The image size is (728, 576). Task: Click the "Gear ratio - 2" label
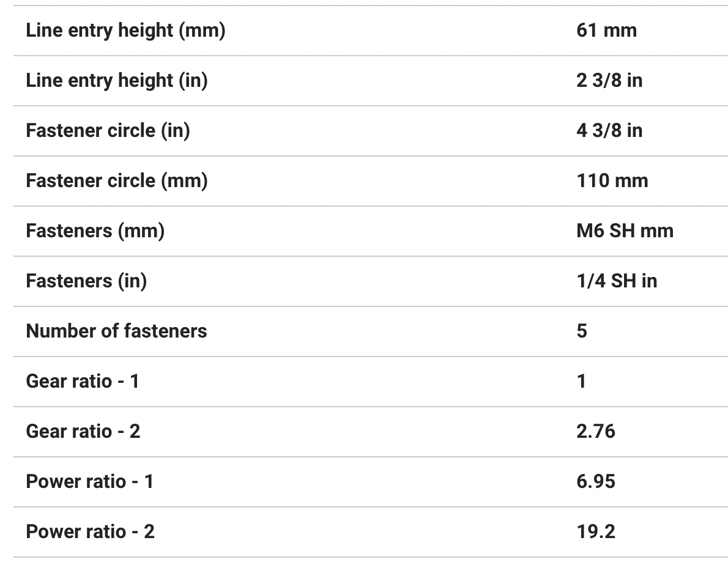coord(83,431)
